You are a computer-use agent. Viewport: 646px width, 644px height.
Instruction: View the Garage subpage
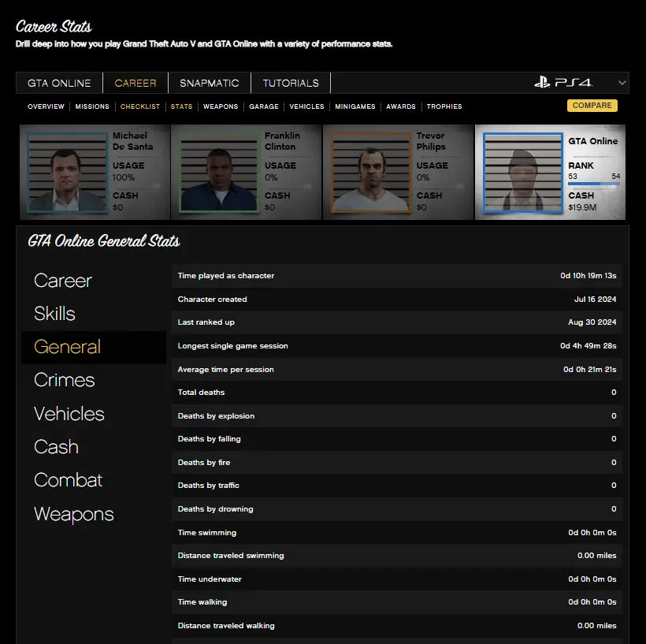(x=264, y=106)
